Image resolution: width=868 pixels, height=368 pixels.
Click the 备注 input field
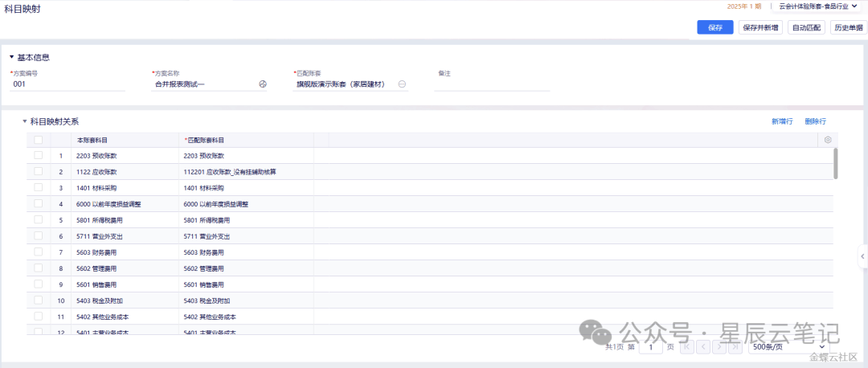pos(491,84)
